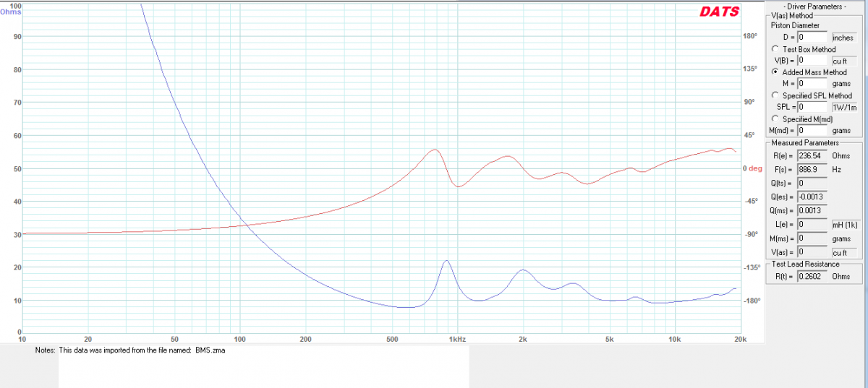The width and height of the screenshot is (868, 388).
Task: Click the V(B) test box volume field
Action: click(812, 61)
